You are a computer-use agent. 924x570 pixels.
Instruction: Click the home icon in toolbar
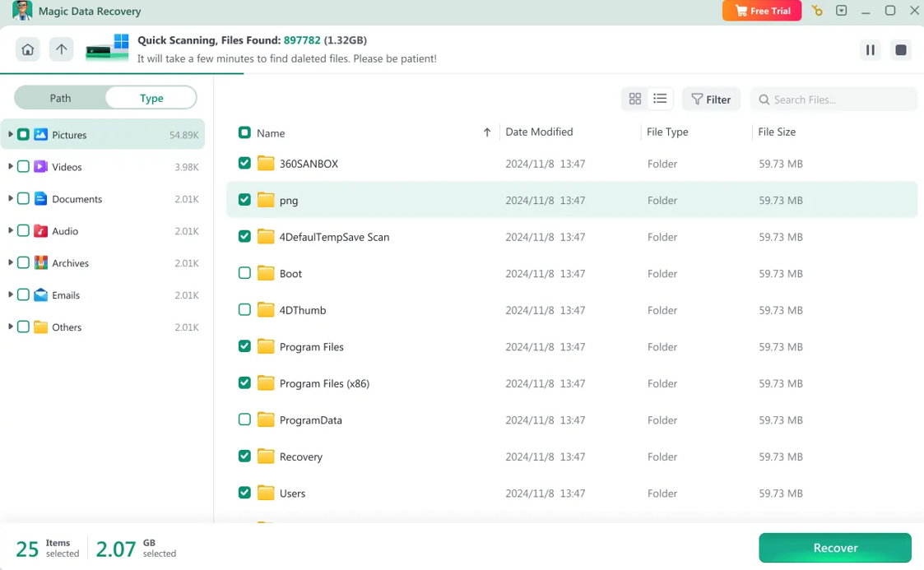(x=28, y=50)
